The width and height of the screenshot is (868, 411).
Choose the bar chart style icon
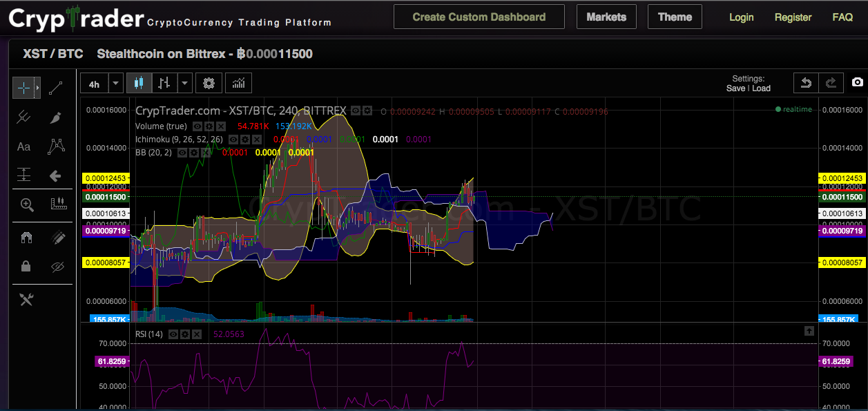click(164, 83)
